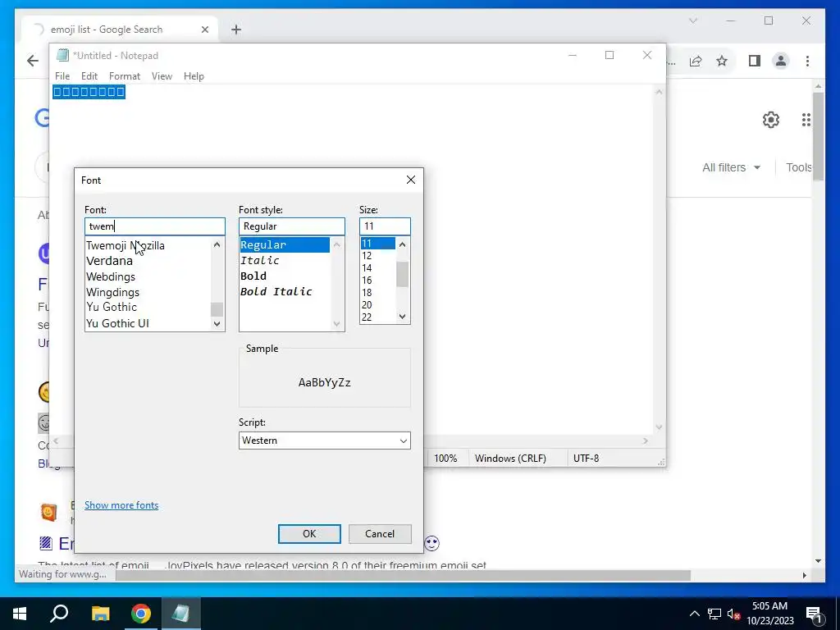The height and width of the screenshot is (630, 840).
Task: Open the Script dropdown showing Western
Action: (325, 441)
